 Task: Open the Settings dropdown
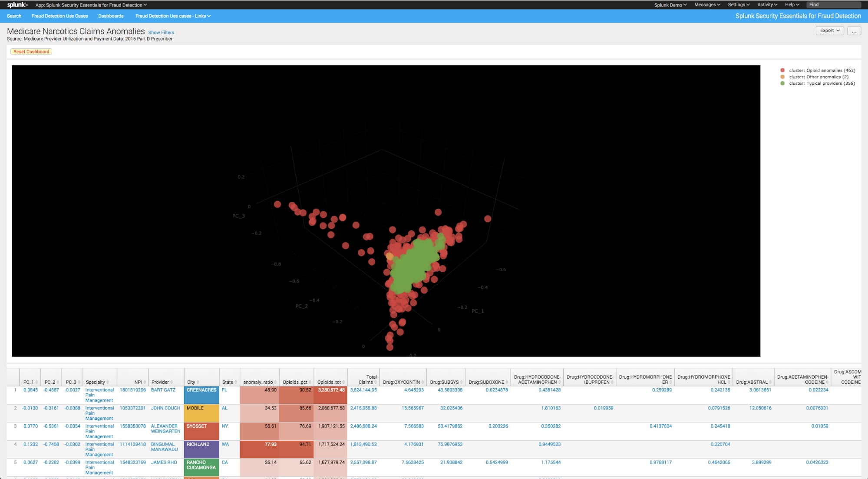click(739, 5)
